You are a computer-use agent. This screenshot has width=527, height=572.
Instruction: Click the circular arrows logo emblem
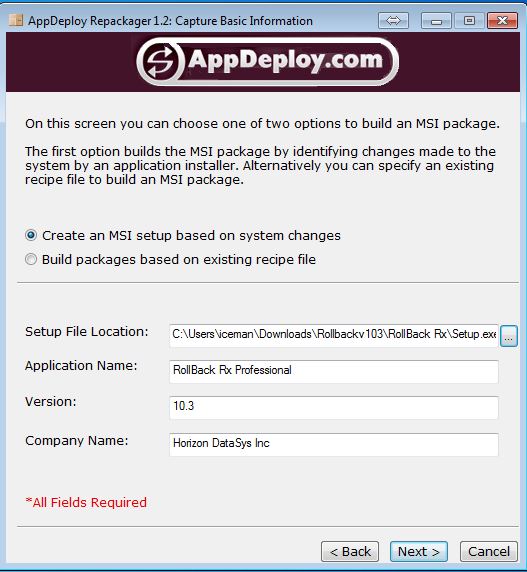[160, 61]
